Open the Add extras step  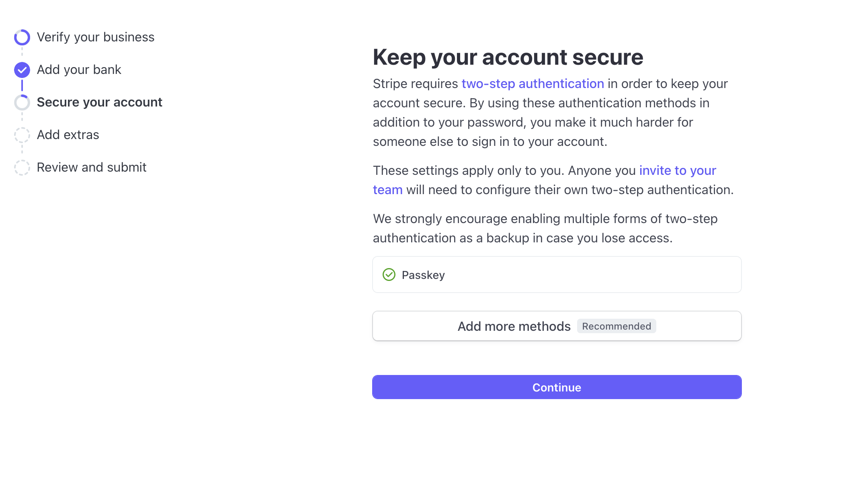tap(68, 135)
